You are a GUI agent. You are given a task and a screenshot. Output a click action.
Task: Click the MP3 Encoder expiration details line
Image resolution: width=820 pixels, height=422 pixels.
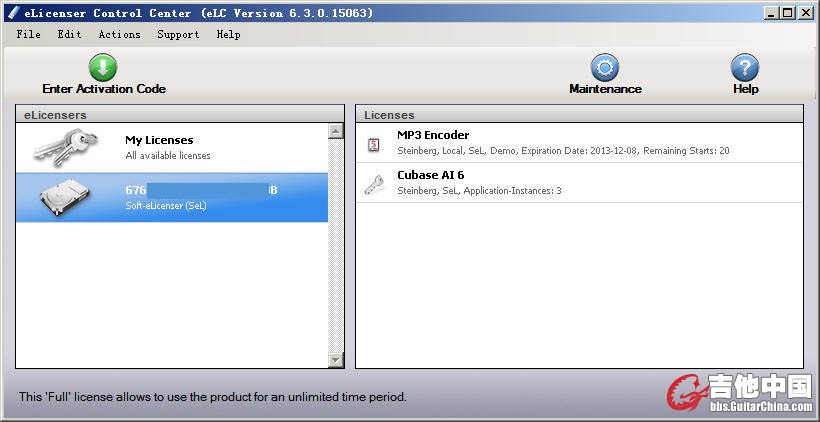coord(563,151)
